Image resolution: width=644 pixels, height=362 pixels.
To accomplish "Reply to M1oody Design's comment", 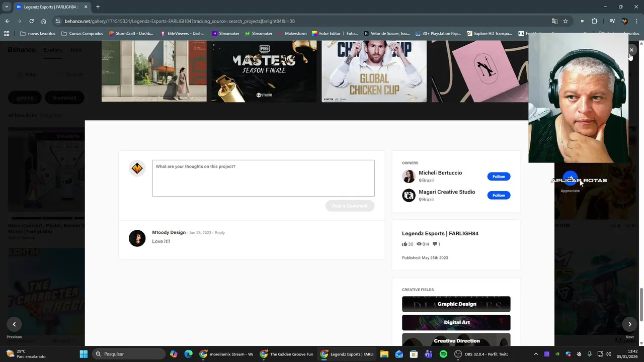I will pyautogui.click(x=220, y=233).
